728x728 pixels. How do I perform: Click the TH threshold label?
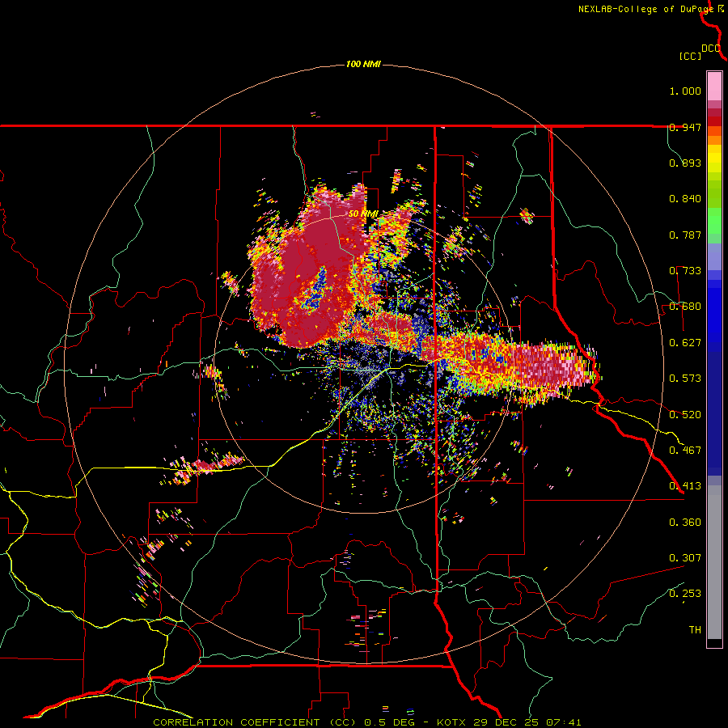pos(695,630)
